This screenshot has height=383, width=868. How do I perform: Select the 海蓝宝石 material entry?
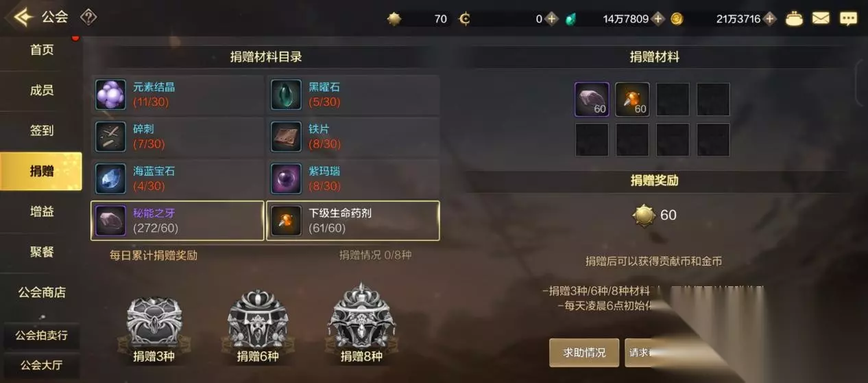tap(178, 178)
